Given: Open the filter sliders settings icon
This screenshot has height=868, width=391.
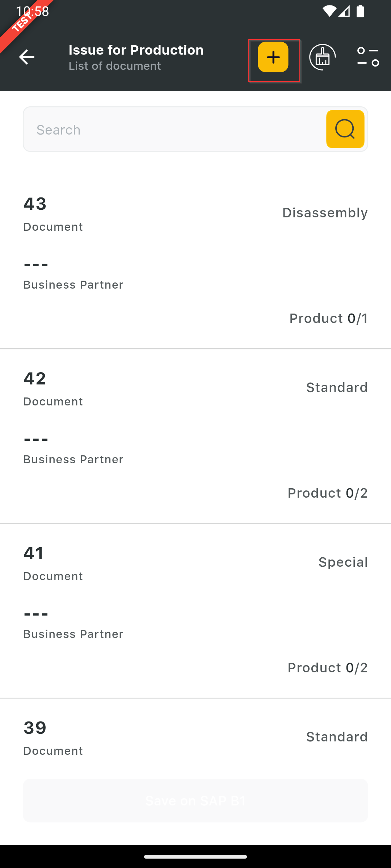Looking at the screenshot, I should (x=368, y=57).
